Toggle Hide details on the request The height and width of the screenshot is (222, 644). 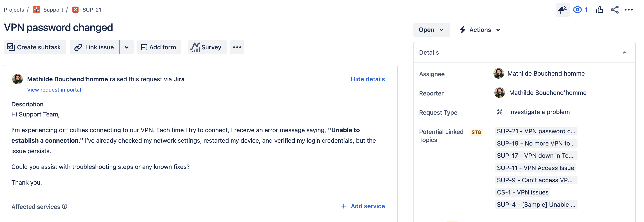coord(367,79)
